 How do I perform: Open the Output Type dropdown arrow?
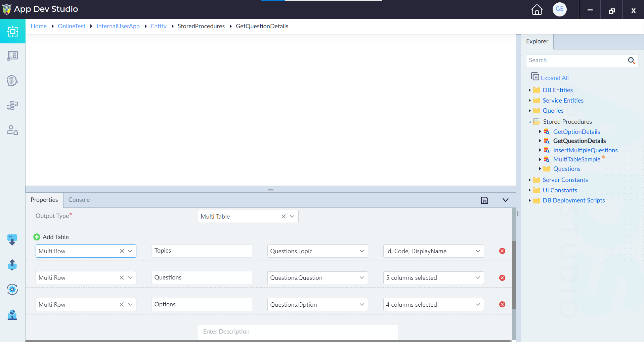[292, 217]
